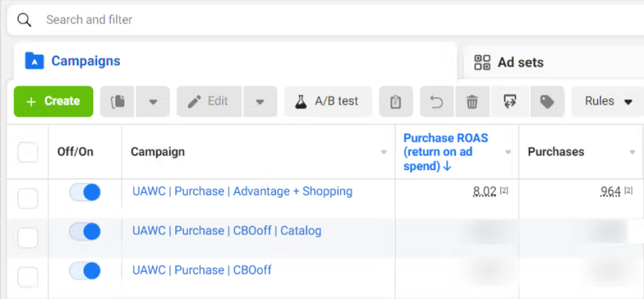
Task: Click the undo arrow icon
Action: click(x=436, y=102)
